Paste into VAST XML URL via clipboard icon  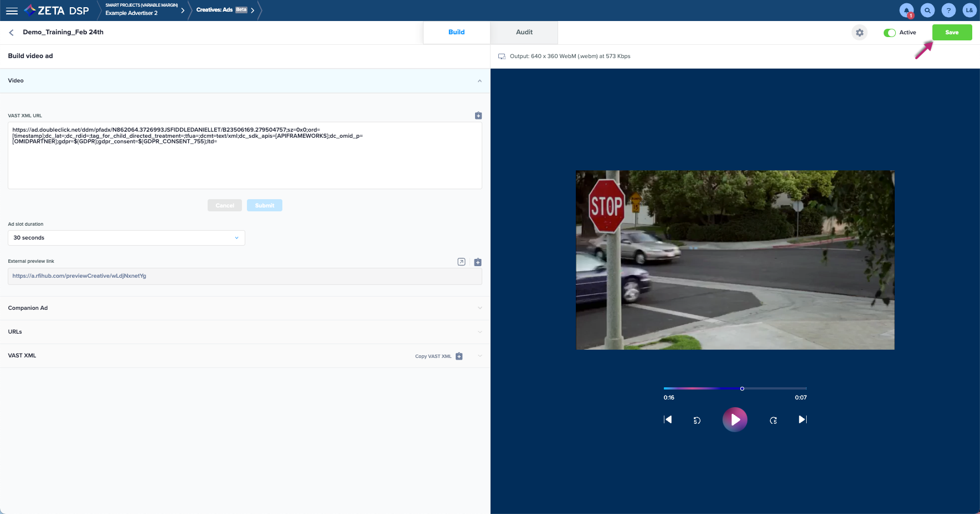click(478, 116)
